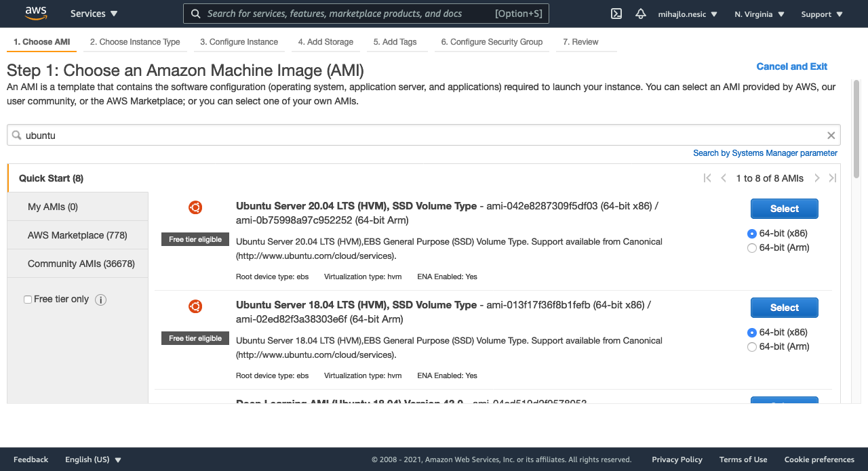This screenshot has width=868, height=471.
Task: Click the Ubuntu logo for Ubuntu Server 18.04
Action: tap(195, 306)
